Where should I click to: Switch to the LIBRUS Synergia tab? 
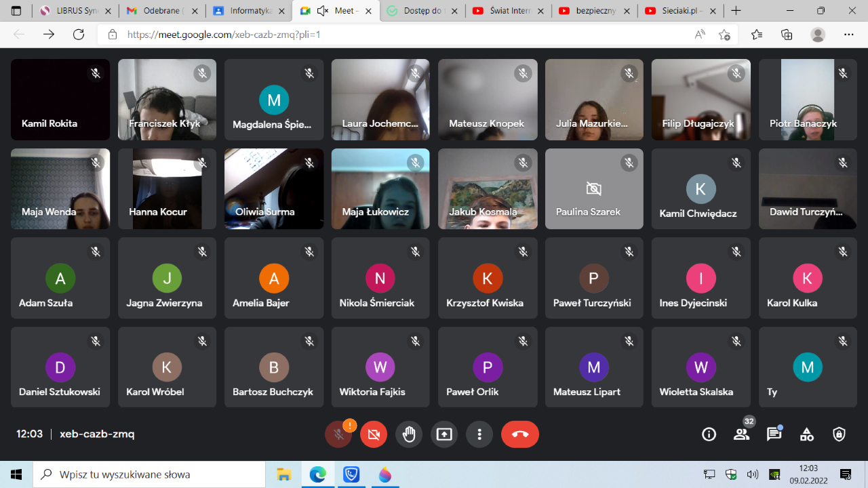(x=75, y=11)
